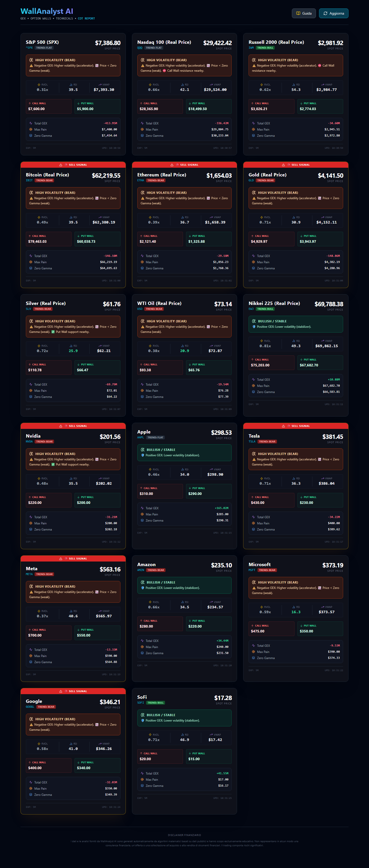Click the Apple Total GEX value +165.02M
Image resolution: width=369 pixels, height=868 pixels.
[222, 508]
